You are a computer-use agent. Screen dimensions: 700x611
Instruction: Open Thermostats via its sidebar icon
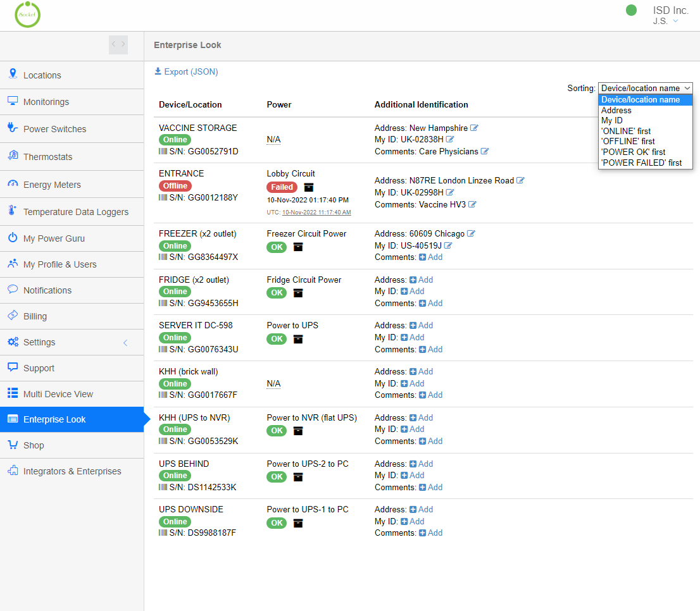tap(13, 156)
